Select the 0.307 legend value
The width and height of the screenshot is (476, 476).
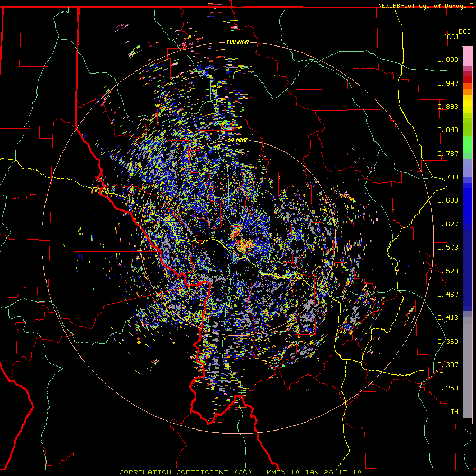[448, 365]
